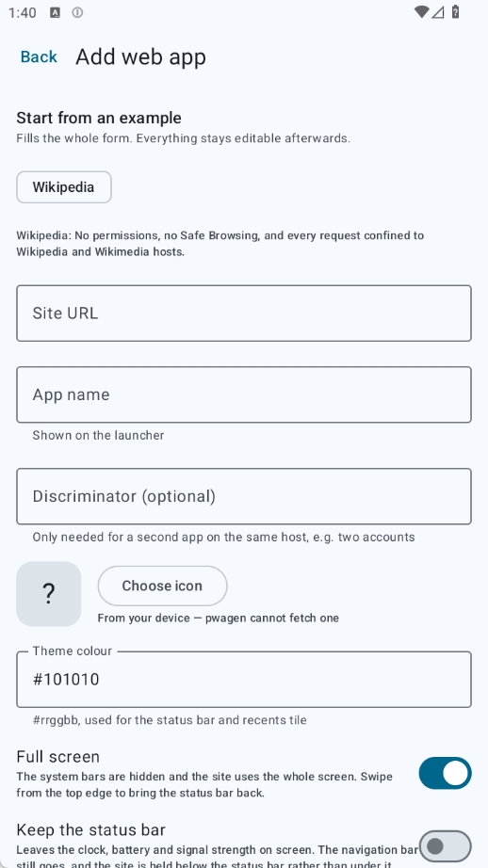Tap the Wi-Fi status icon
Image resolution: width=488 pixels, height=868 pixels.
click(x=421, y=12)
